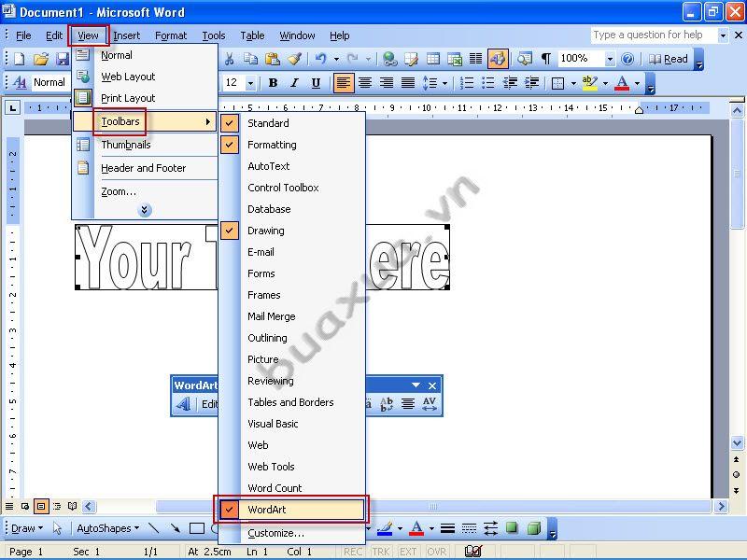
Task: Click the Decrease Indent icon
Action: [x=510, y=83]
